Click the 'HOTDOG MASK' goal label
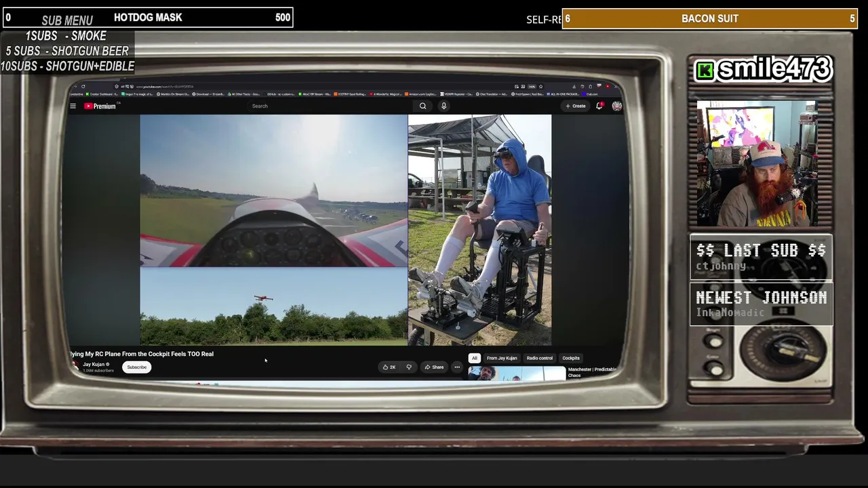 (148, 18)
